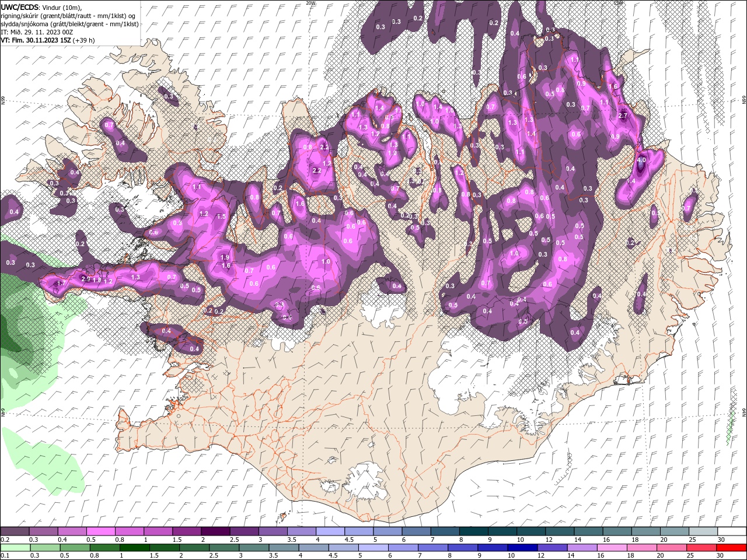This screenshot has width=747, height=560.
Task: Pick the grey-blue 3.5 swatch in rain legend
Action: pos(284,548)
